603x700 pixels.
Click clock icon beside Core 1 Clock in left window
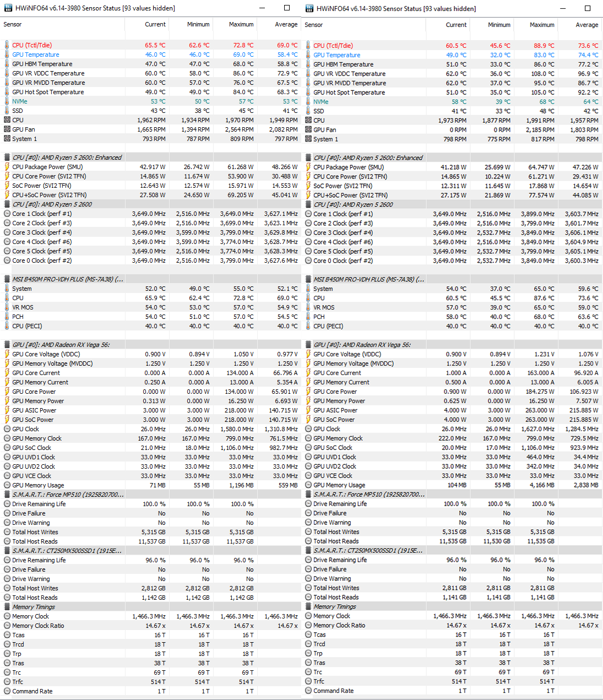[x=7, y=214]
